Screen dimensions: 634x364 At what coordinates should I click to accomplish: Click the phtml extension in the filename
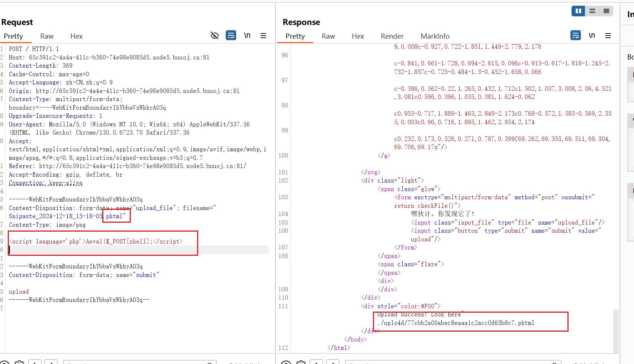(x=114, y=216)
